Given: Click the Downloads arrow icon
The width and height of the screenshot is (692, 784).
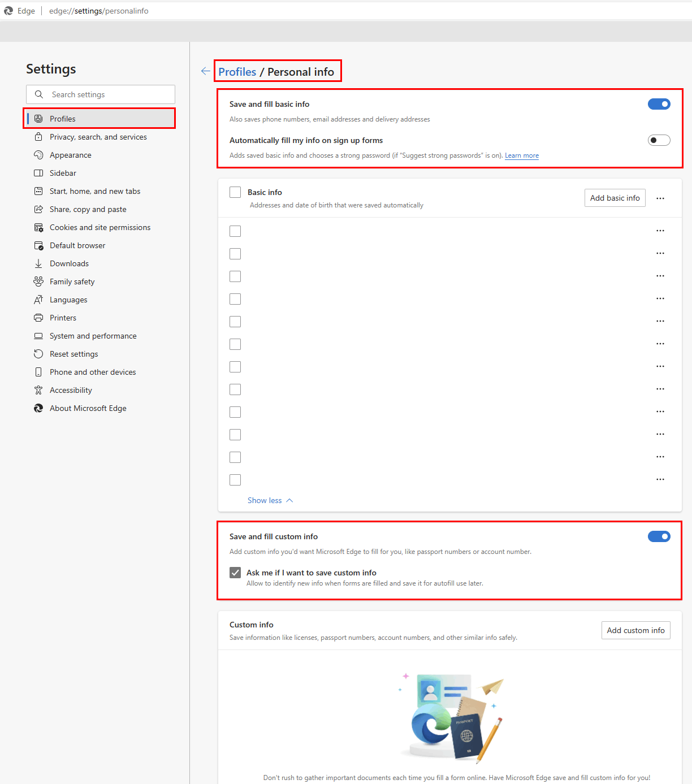Looking at the screenshot, I should pos(38,263).
